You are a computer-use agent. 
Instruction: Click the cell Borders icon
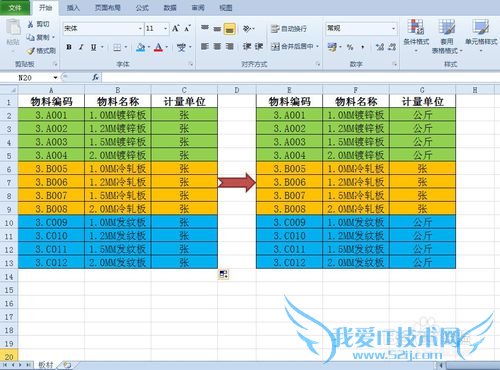[117, 47]
